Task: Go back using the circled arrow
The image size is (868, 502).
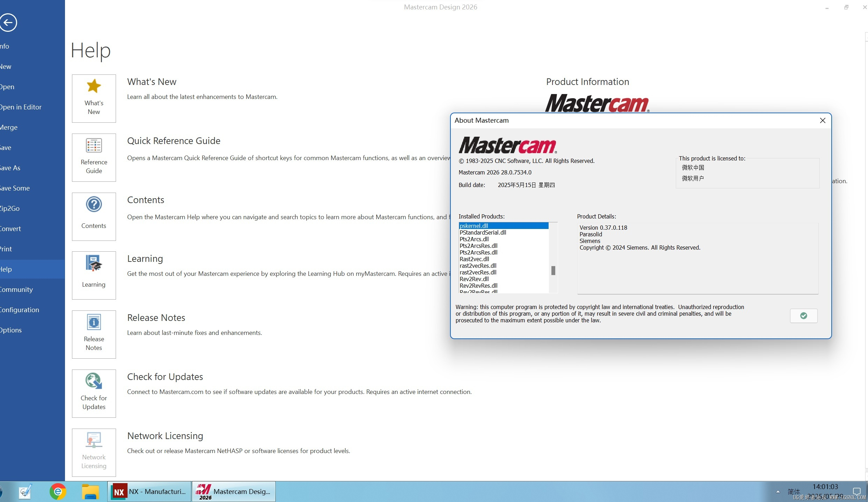Action: click(8, 23)
